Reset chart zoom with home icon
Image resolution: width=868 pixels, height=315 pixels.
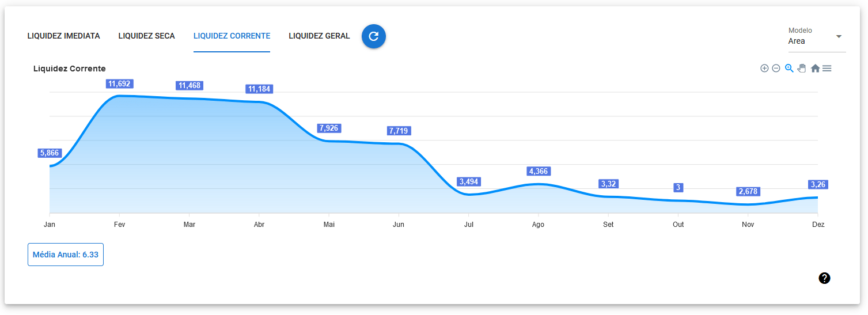815,69
